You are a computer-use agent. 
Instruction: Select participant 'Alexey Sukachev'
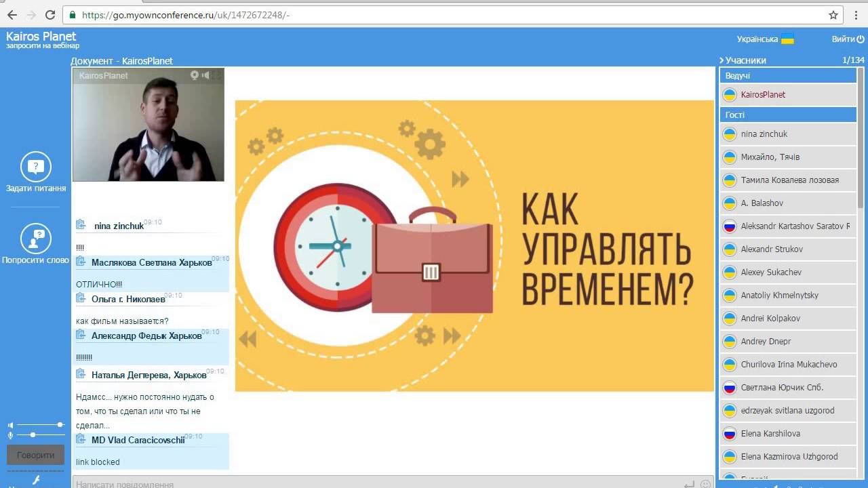point(788,272)
